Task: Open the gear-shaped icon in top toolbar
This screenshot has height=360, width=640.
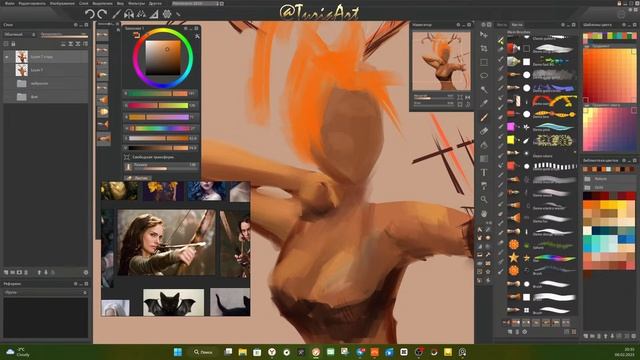Action: click(x=167, y=14)
